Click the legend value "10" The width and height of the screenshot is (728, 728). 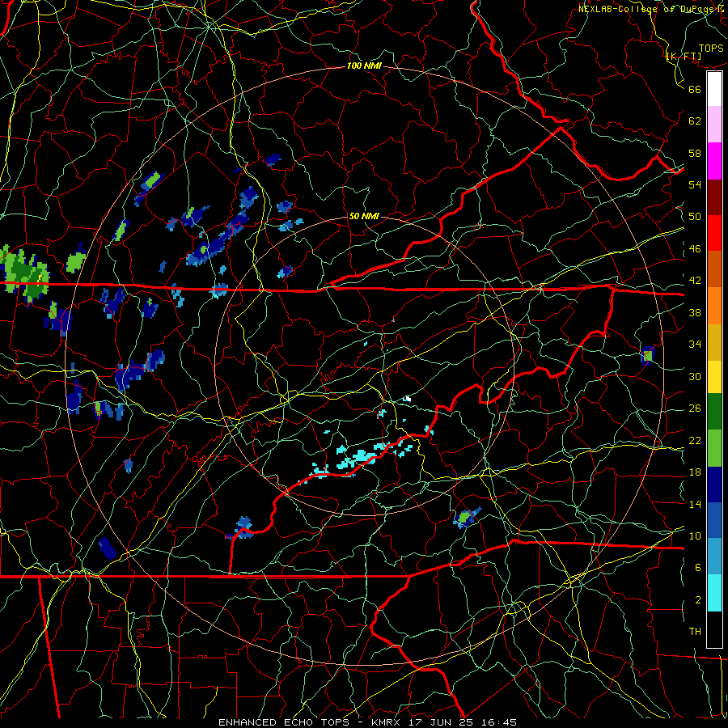(695, 535)
